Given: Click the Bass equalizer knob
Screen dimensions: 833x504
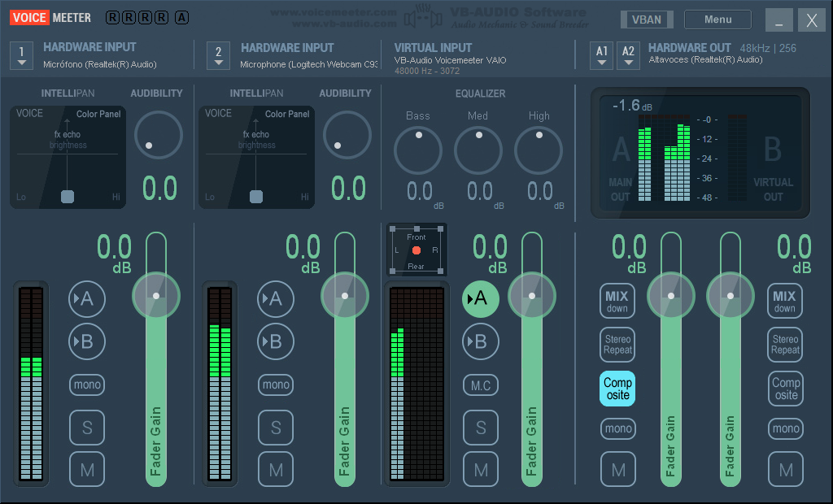Looking at the screenshot, I should 418,150.
